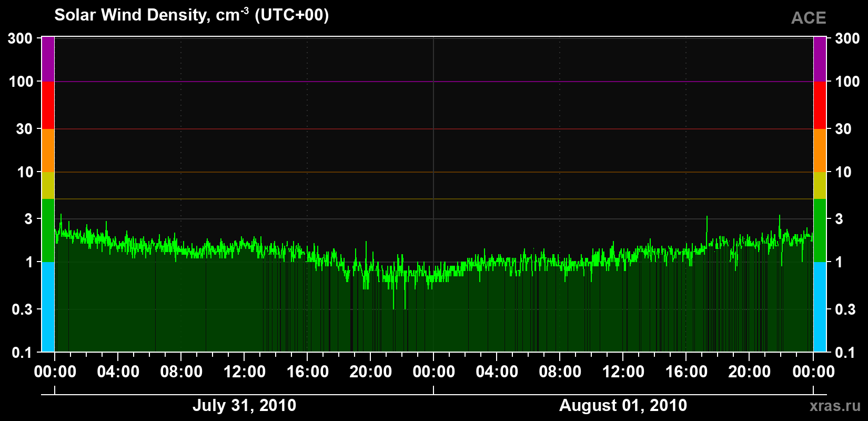
Task: Click the 04:00 time label for August 01
Action: (497, 372)
